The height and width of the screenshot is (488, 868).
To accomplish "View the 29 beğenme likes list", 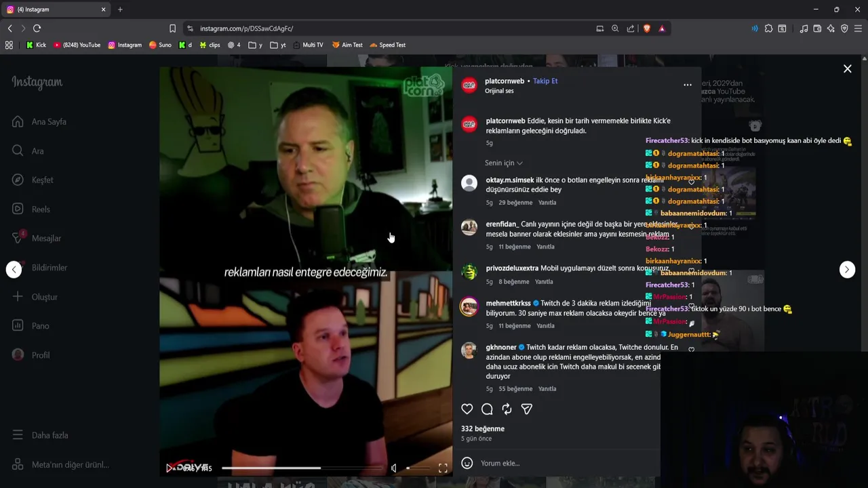I will (x=516, y=203).
